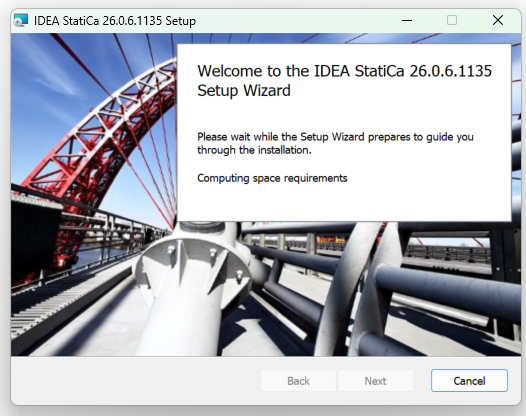Click the installer icon in title bar
The width and height of the screenshot is (526, 416).
tap(21, 20)
